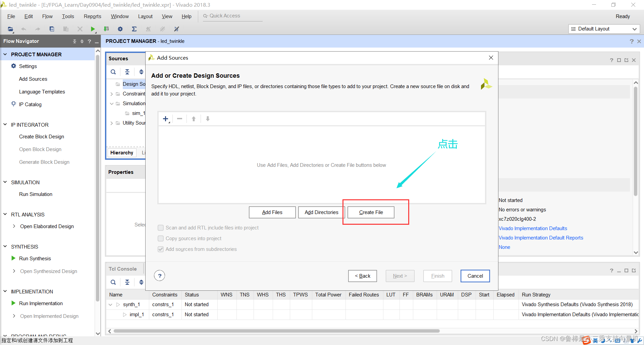
Task: Click the Tcl Console tab
Action: (123, 269)
